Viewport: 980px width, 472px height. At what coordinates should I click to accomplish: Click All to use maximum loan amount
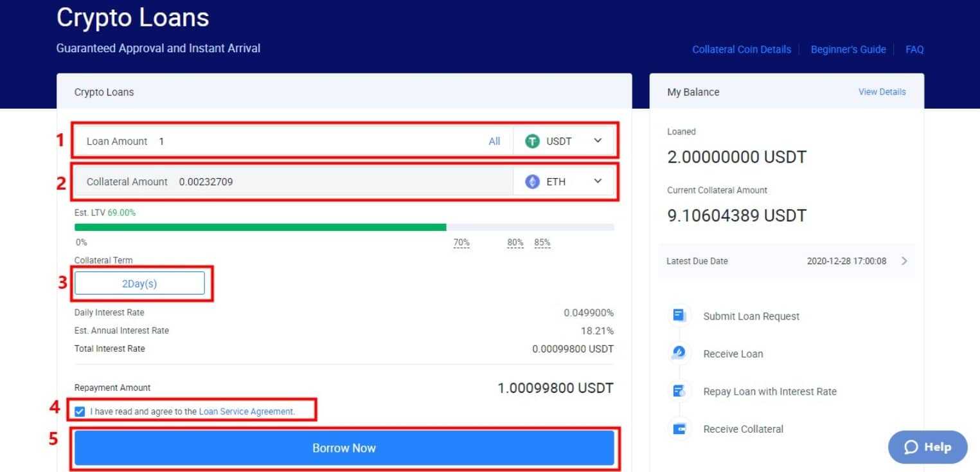pyautogui.click(x=494, y=141)
